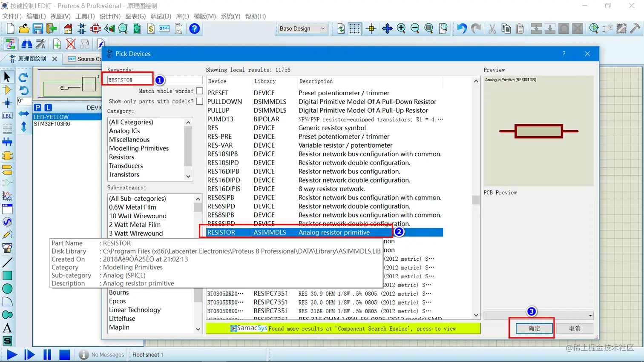Click the vertical mirror (Y-flip) icon
This screenshot has height=362, width=644.
pyautogui.click(x=24, y=126)
